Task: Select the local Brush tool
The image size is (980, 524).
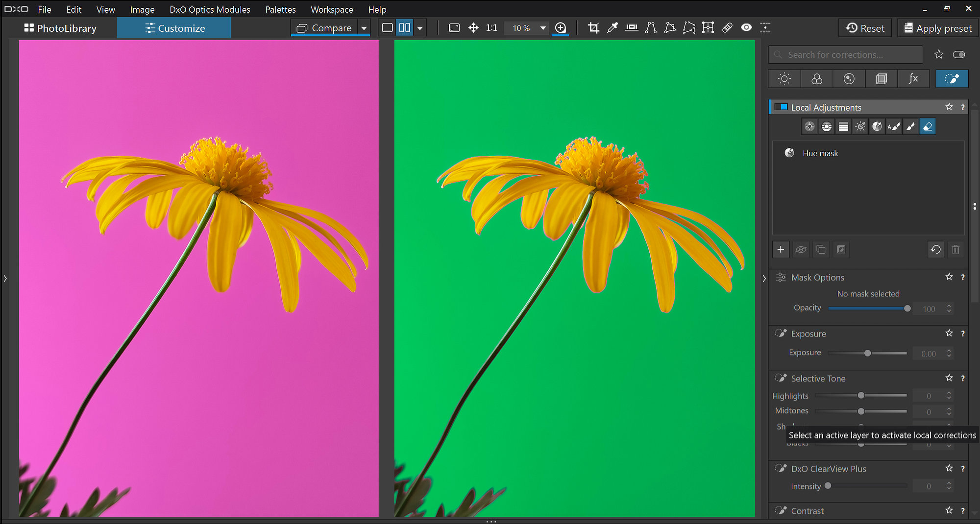Action: pos(910,127)
